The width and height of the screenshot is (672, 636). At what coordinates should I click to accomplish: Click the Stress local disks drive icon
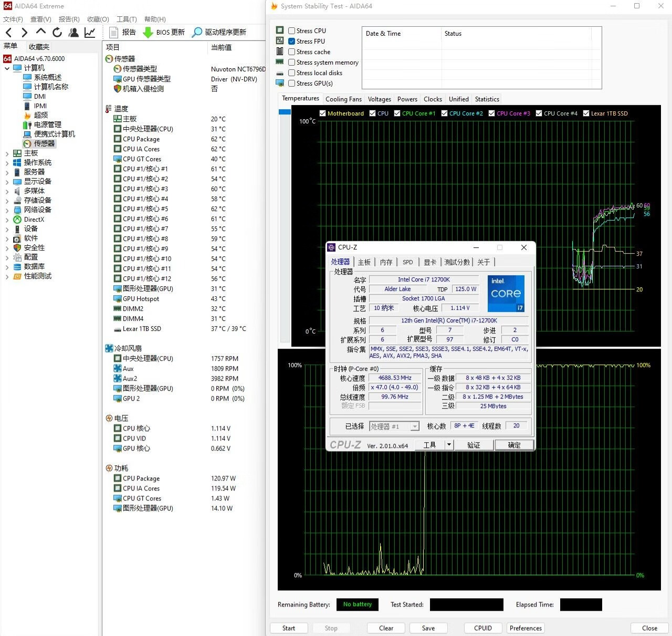pos(280,73)
